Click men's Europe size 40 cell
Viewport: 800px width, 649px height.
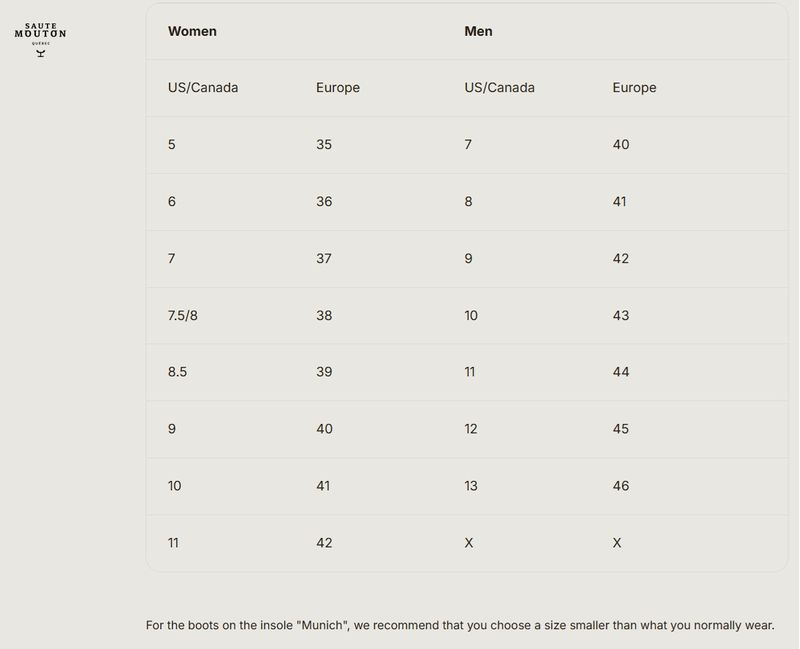click(621, 144)
